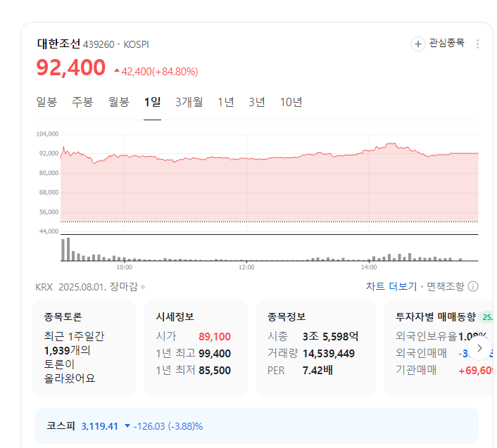This screenshot has height=448, width=497.
Task: Click the opening price value 89,100
Action: click(215, 337)
